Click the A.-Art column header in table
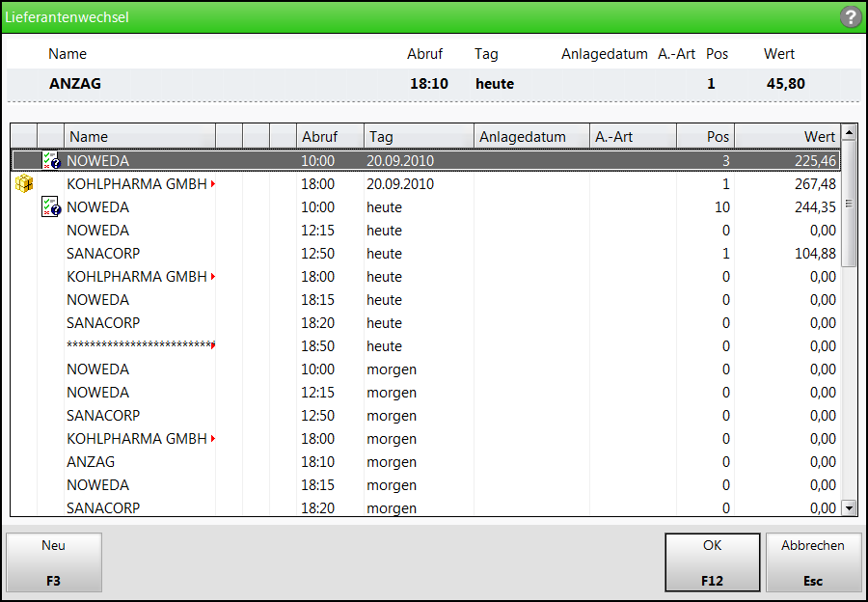This screenshot has height=602, width=868. pyautogui.click(x=633, y=137)
